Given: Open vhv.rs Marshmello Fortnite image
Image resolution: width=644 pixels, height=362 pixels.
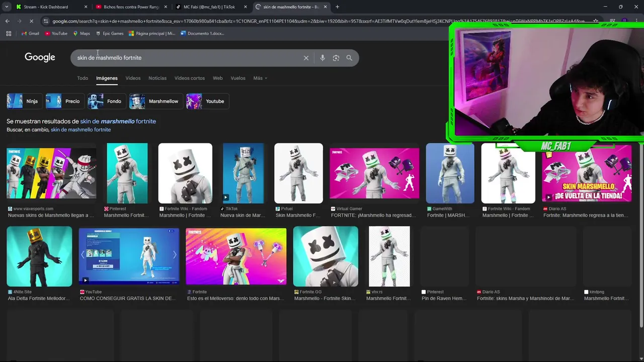Looking at the screenshot, I should 389,256.
